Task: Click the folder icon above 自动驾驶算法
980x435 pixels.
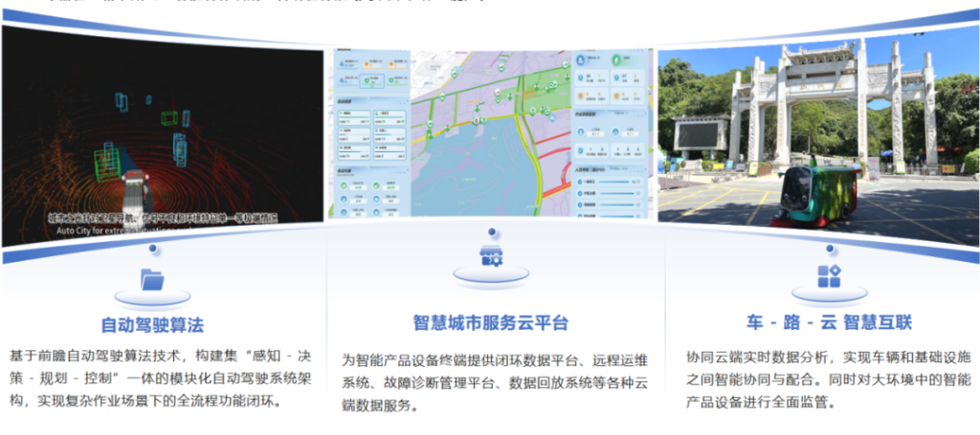Action: pyautogui.click(x=152, y=279)
